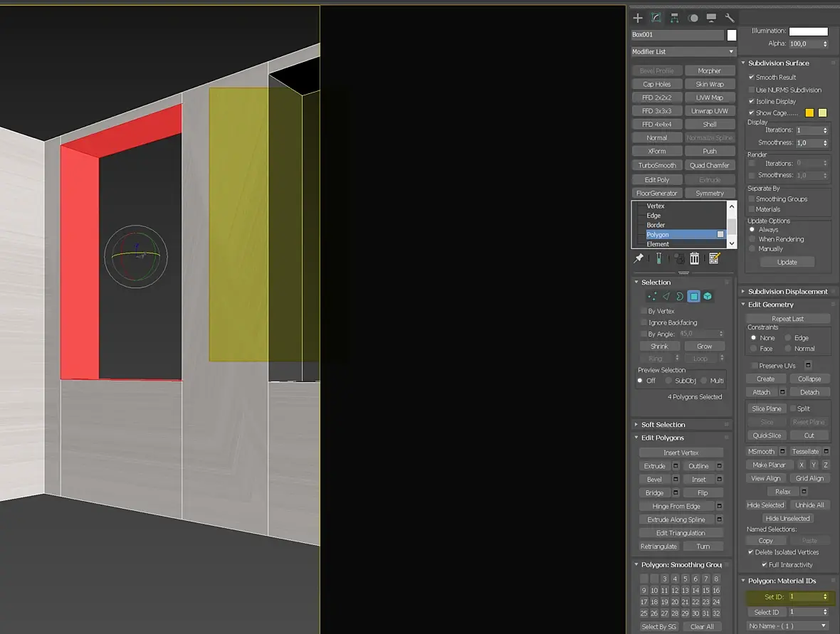Switch to the Hierarchy panel icon

(674, 19)
